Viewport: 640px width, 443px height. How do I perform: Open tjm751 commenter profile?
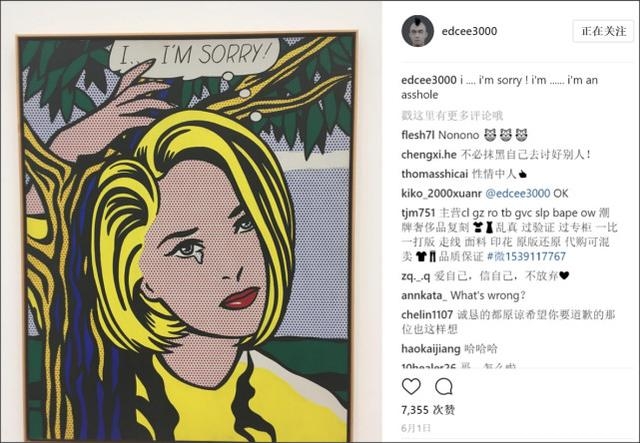point(418,213)
